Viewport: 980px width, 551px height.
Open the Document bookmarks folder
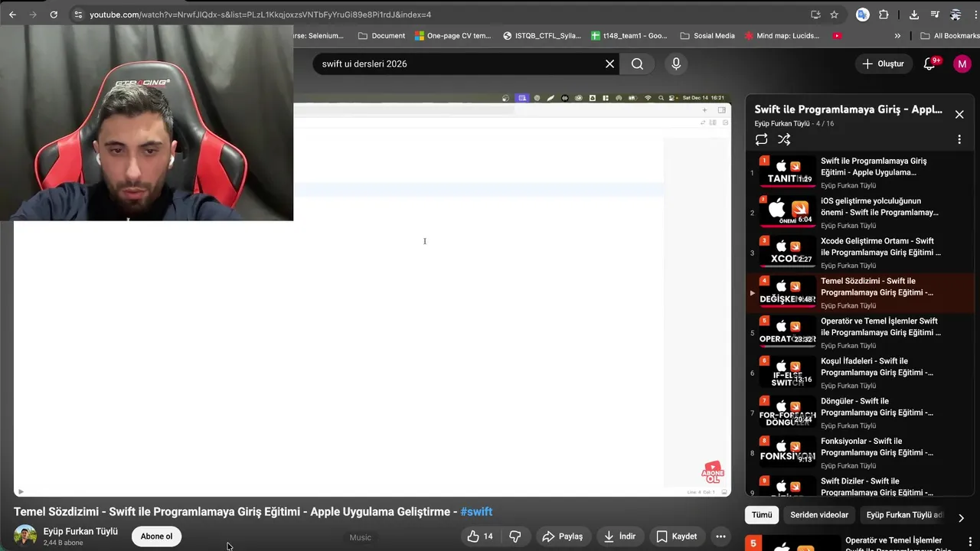click(381, 36)
